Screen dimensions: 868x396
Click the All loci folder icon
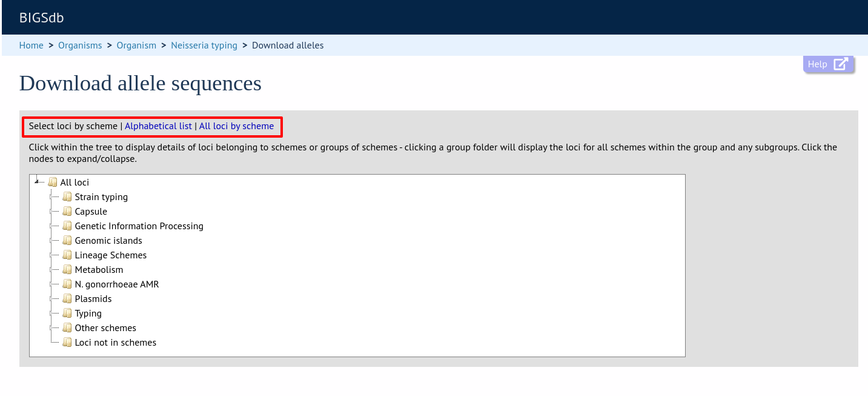pos(53,182)
